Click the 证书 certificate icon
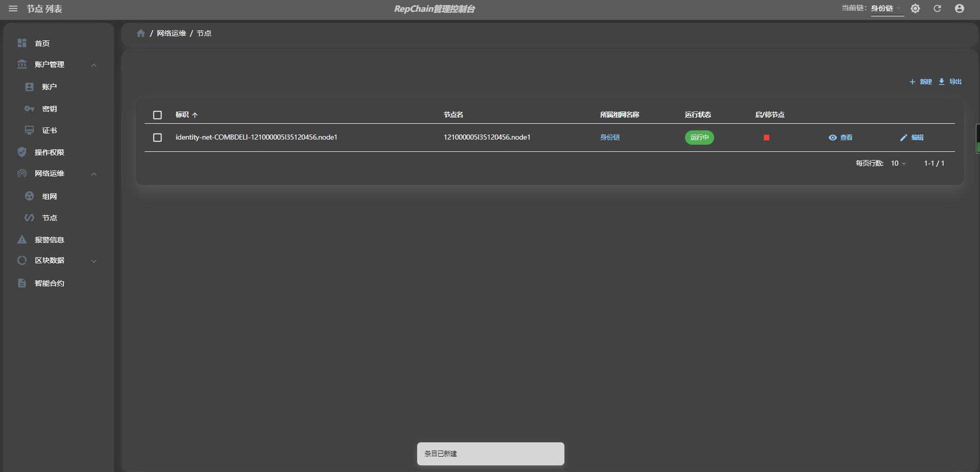 [x=30, y=130]
